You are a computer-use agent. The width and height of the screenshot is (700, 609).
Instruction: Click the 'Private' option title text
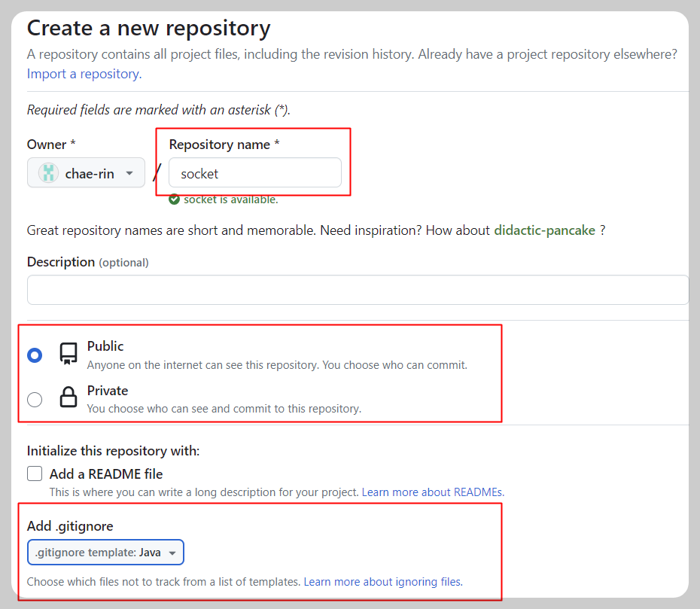pyautogui.click(x=108, y=391)
